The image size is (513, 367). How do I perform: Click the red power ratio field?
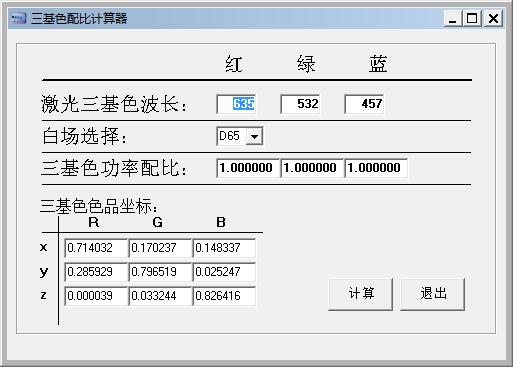pos(247,168)
